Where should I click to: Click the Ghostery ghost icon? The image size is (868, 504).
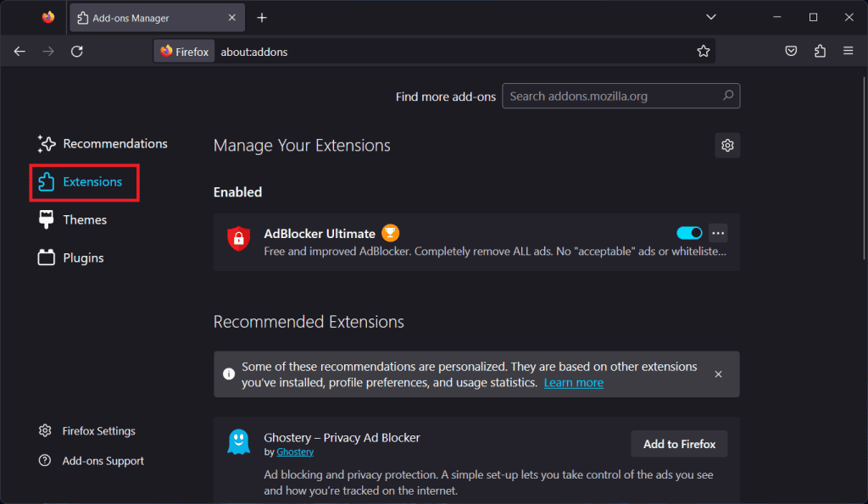tap(238, 442)
